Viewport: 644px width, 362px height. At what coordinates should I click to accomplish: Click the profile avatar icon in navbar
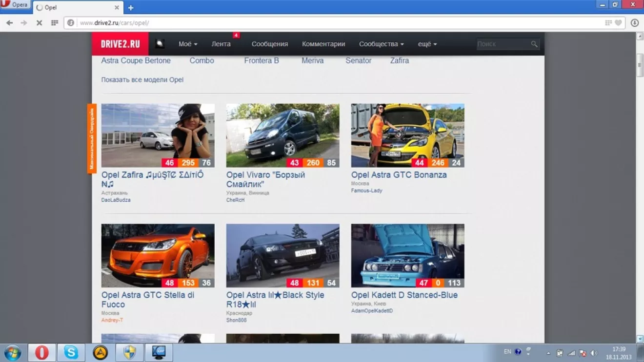[160, 44]
